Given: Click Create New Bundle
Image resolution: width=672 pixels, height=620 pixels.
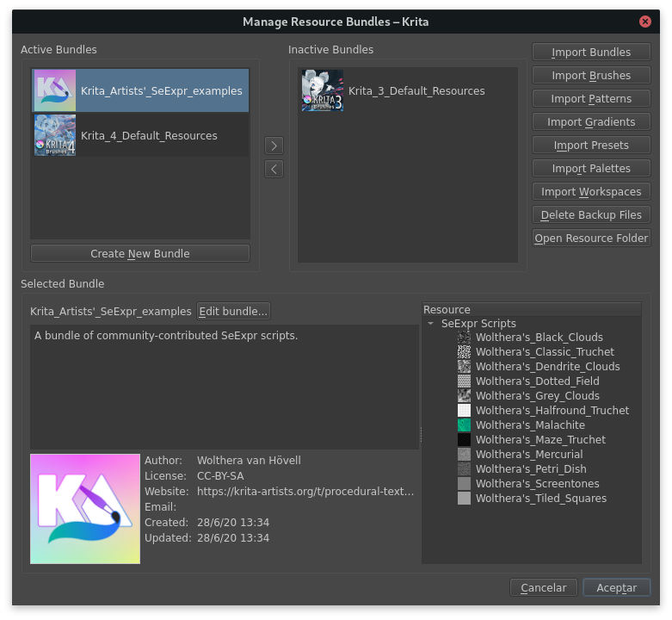Looking at the screenshot, I should 140,254.
